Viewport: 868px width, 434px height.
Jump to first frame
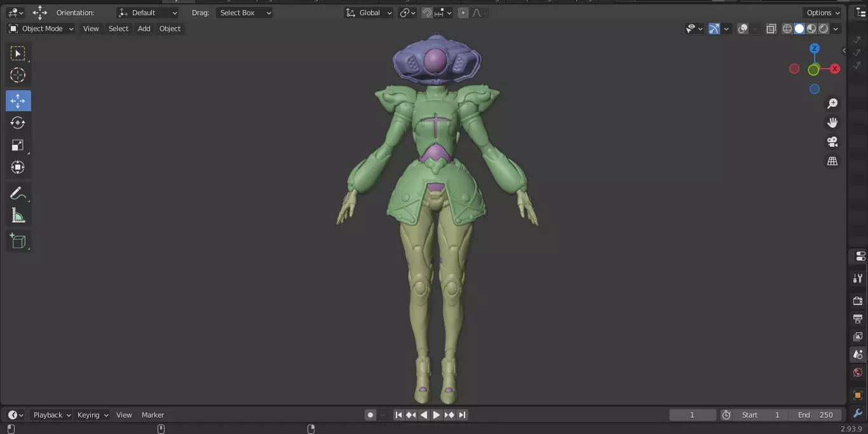398,415
